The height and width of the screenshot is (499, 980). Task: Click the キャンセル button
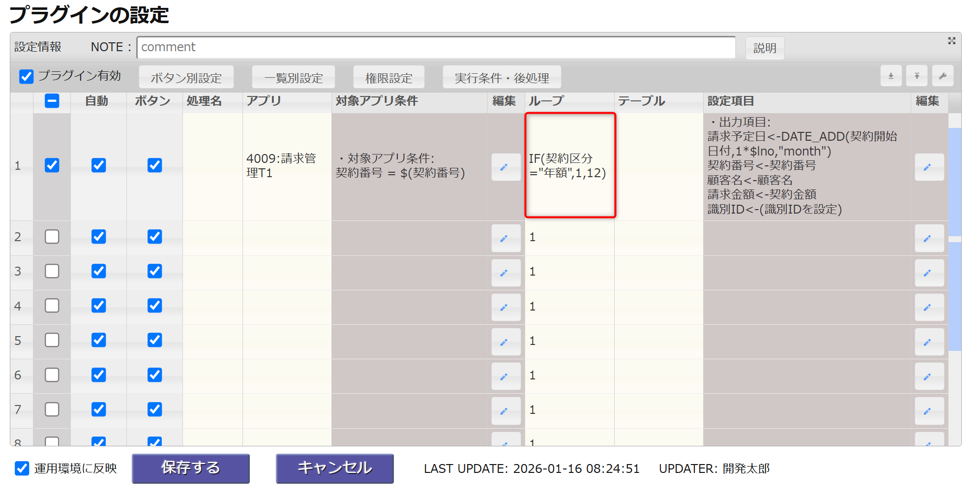click(334, 468)
